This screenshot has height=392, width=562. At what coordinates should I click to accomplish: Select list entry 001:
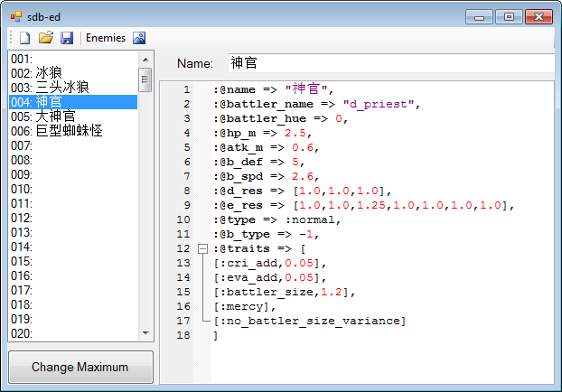(x=73, y=59)
